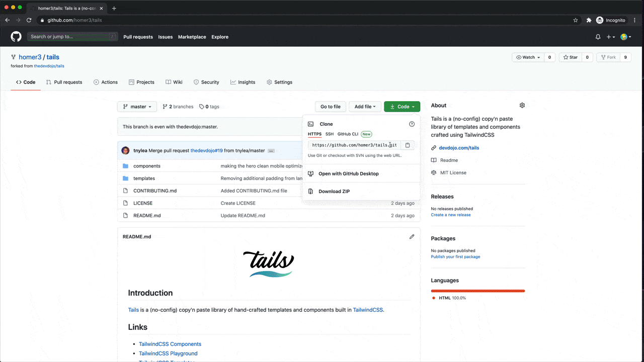Star the repository
The height and width of the screenshot is (362, 644).
click(x=570, y=57)
